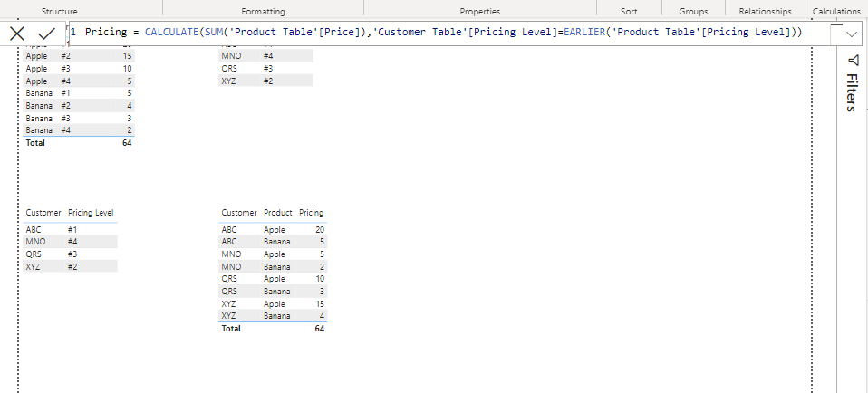The width and height of the screenshot is (868, 393).
Task: Click the Structure ribbon group label
Action: pos(59,11)
